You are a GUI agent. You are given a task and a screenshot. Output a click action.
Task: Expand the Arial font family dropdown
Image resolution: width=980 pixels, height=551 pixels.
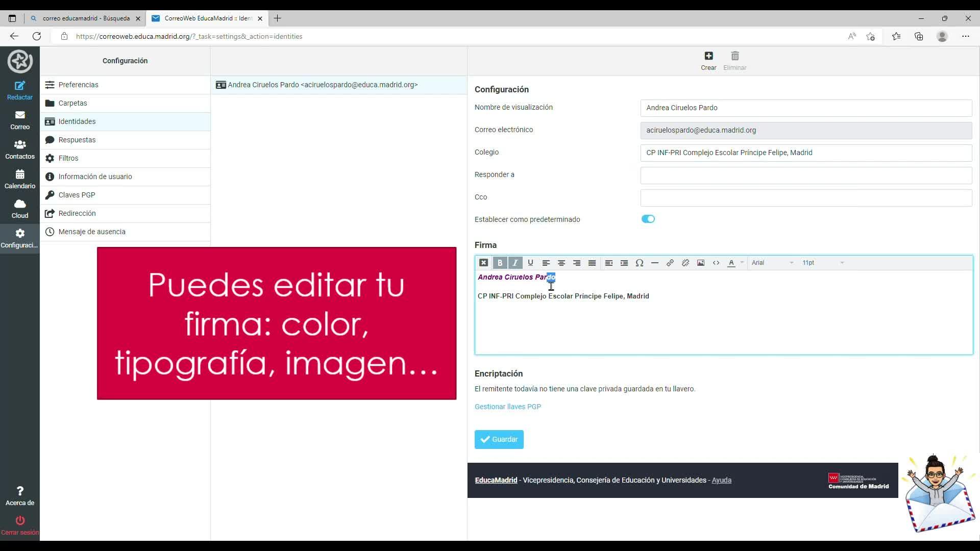pos(772,263)
